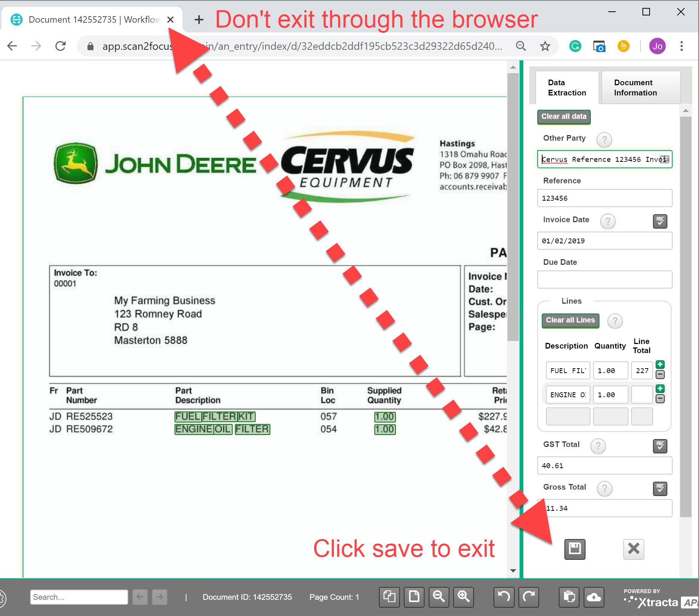Bookmark this page with the star icon
Image resolution: width=699 pixels, height=616 pixels.
[545, 46]
